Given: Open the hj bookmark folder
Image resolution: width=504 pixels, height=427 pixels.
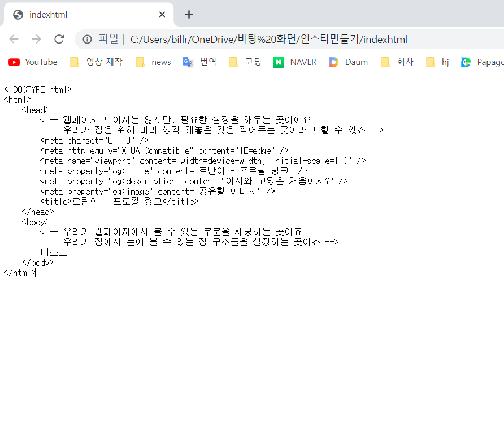Looking at the screenshot, I should pyautogui.click(x=437, y=62).
